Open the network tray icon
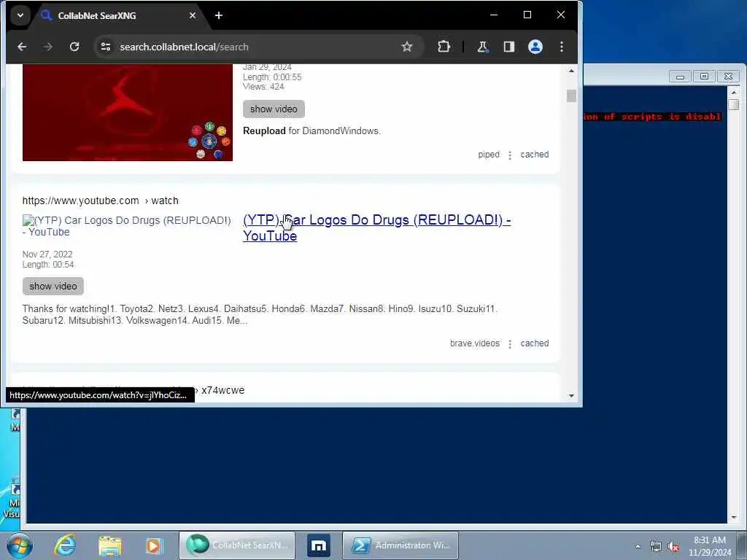This screenshot has width=747, height=560. pos(656,547)
